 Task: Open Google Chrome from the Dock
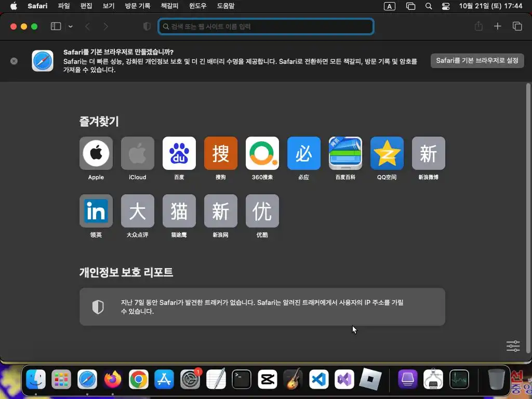(x=138, y=379)
